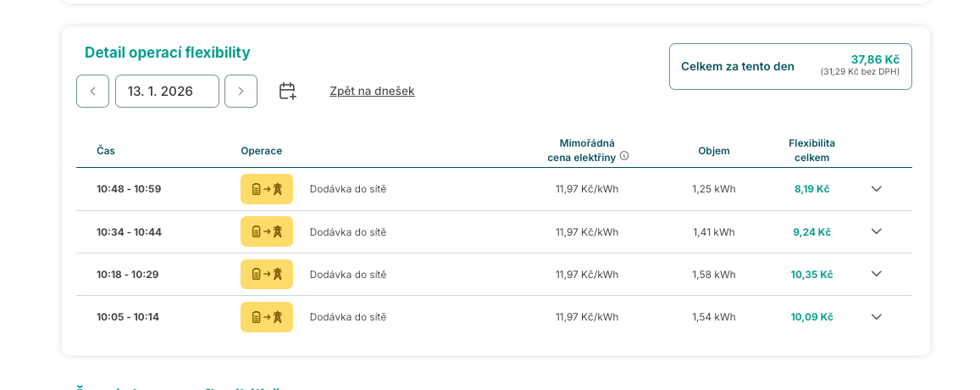The image size is (980, 390).
Task: Click the Celkem za tento den summary box
Action: [x=790, y=66]
